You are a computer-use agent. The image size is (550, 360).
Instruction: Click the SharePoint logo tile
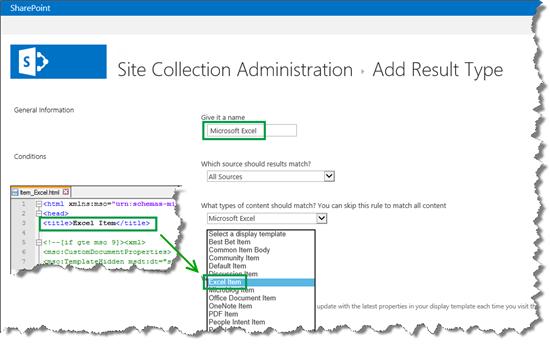[x=58, y=61]
